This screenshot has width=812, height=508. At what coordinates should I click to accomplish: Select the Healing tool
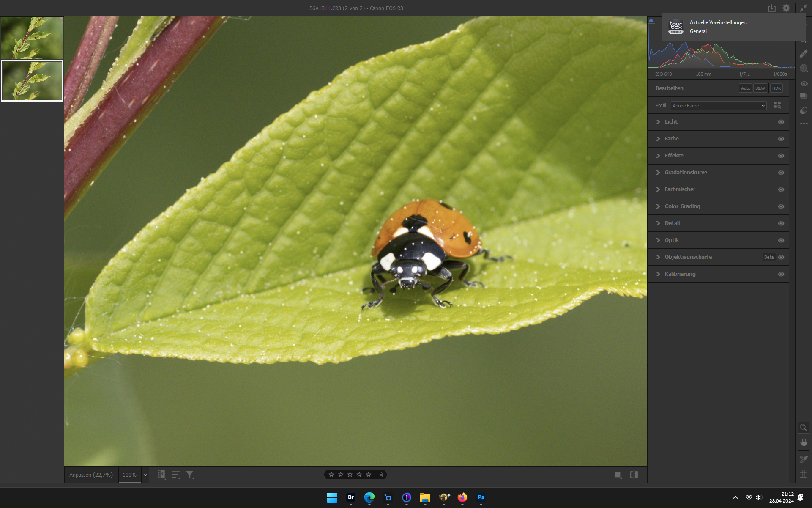click(804, 54)
